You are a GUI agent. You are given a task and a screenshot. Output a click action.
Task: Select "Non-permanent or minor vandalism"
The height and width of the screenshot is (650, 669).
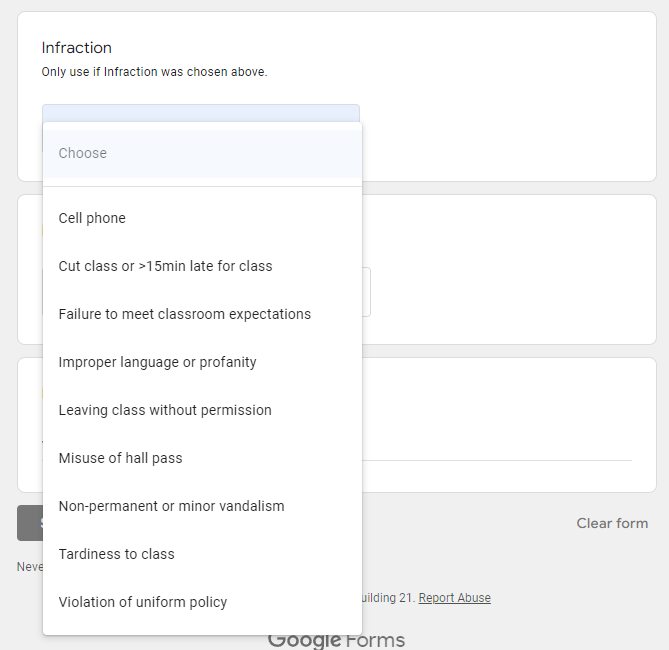171,506
